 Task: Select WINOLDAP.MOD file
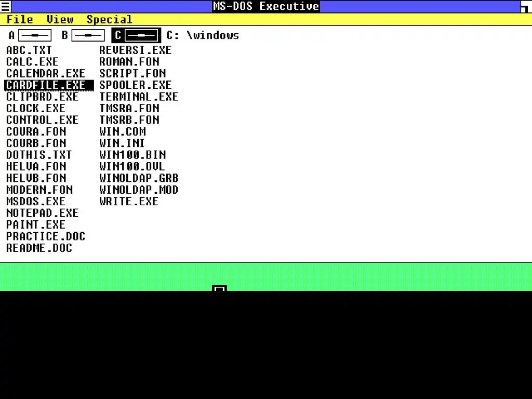[139, 190]
